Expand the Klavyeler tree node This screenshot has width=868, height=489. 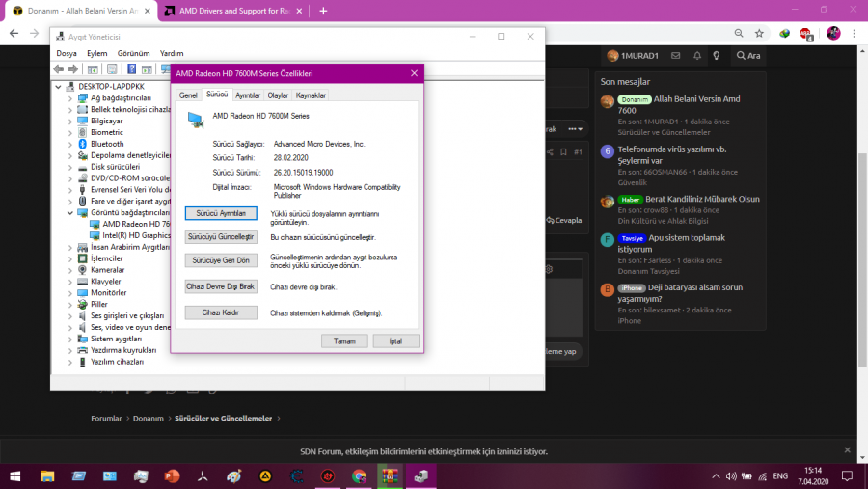pyautogui.click(x=70, y=282)
